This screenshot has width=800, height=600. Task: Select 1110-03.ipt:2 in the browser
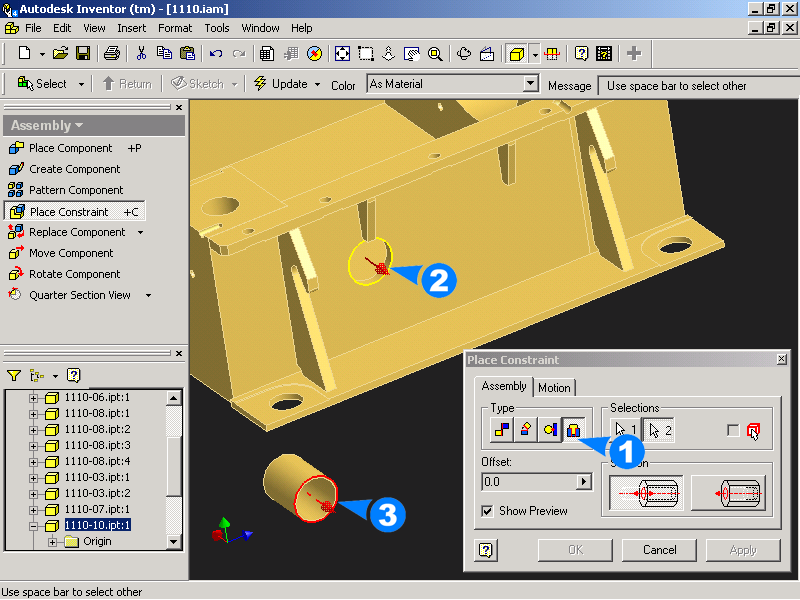pos(97,493)
